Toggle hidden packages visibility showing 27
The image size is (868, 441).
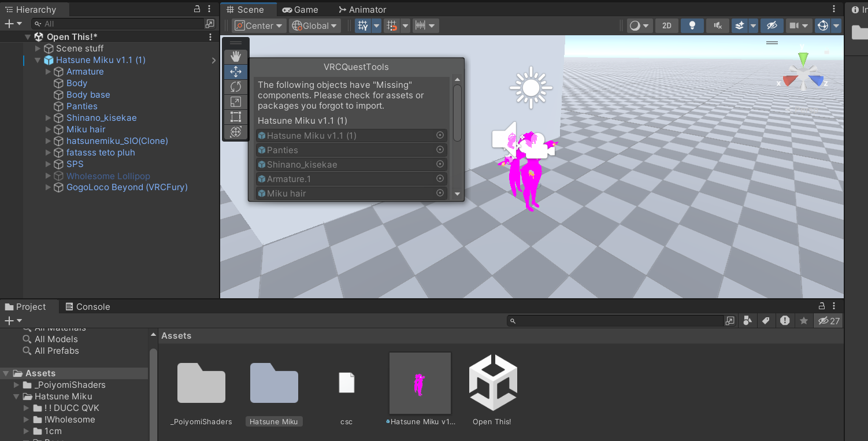tap(829, 321)
